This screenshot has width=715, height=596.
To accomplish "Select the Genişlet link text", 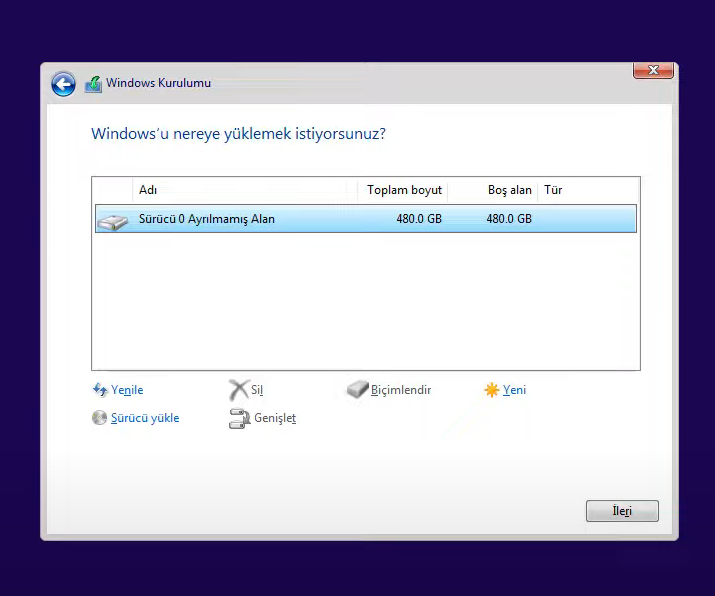I will click(x=275, y=418).
